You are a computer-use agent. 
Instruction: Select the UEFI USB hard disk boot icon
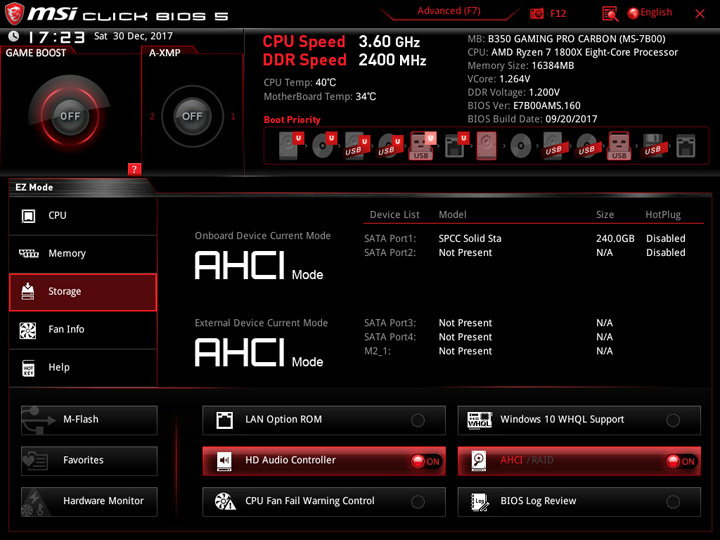click(357, 146)
